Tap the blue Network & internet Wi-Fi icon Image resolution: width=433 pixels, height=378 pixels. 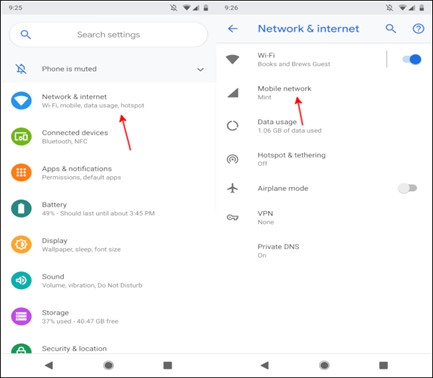pos(21,101)
